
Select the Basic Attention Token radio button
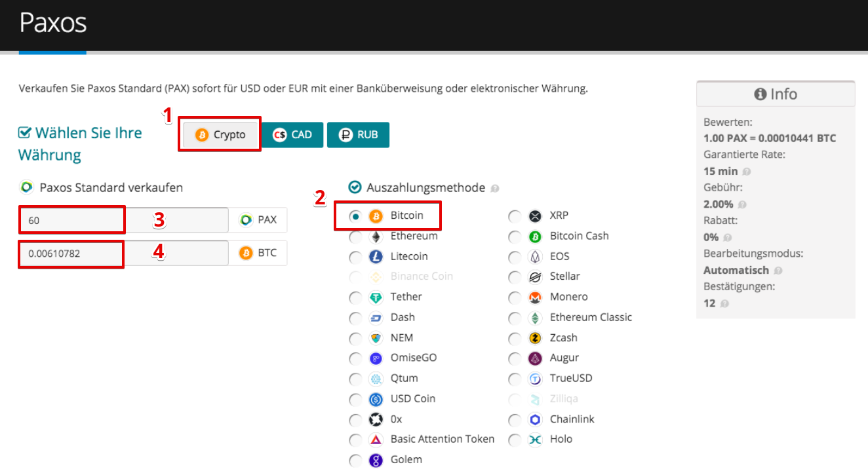[x=355, y=440]
